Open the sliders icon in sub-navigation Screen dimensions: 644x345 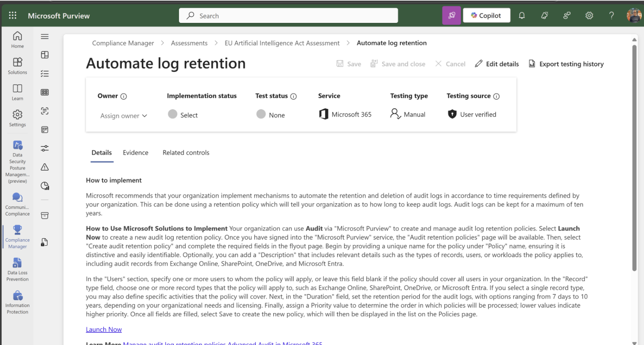tap(45, 148)
